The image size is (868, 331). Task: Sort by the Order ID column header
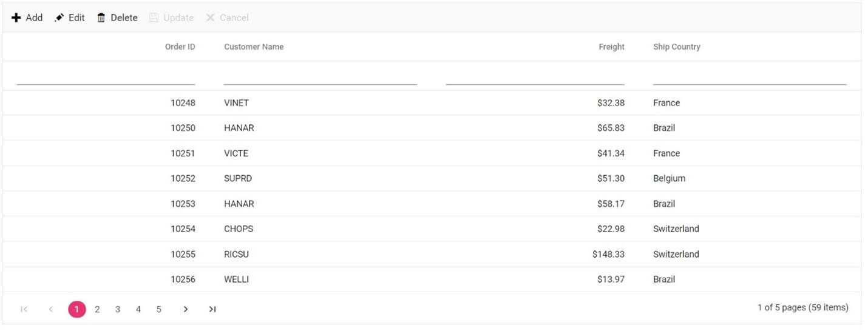pos(180,47)
